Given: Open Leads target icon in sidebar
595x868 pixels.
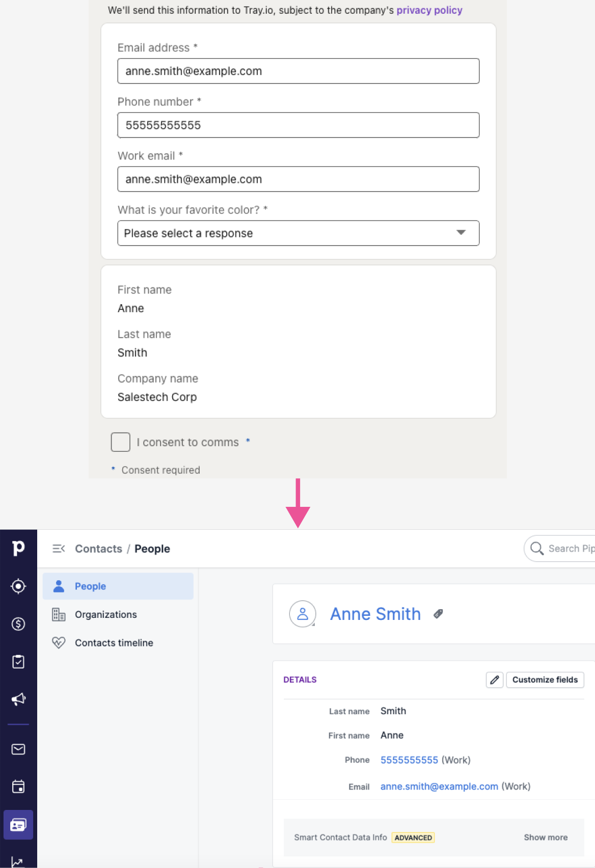Looking at the screenshot, I should click(x=18, y=586).
